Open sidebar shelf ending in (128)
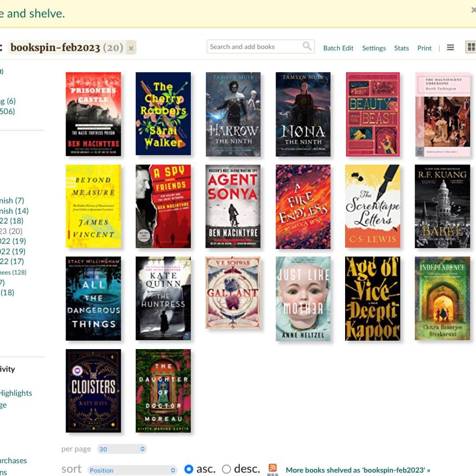This screenshot has width=476, height=476. (13, 272)
